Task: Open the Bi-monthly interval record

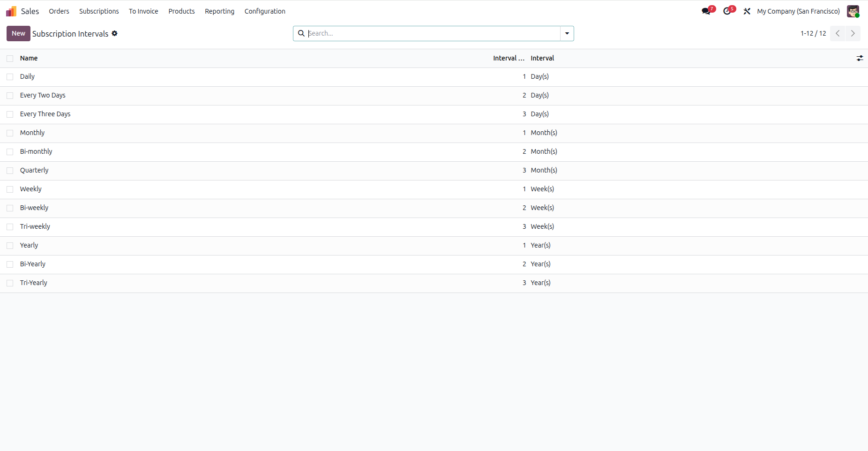Action: [x=36, y=151]
